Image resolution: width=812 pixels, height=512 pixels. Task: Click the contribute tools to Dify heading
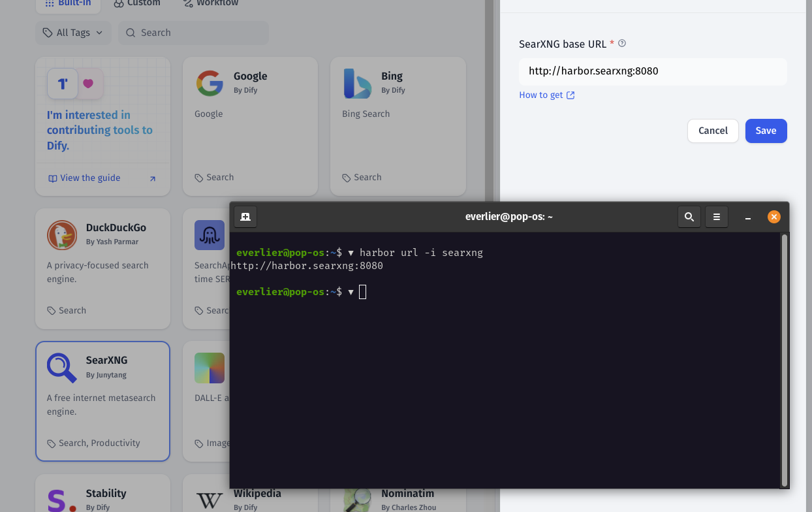(100, 131)
